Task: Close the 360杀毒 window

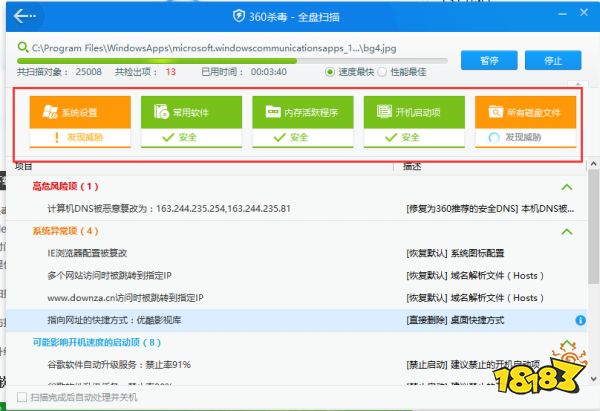Action: pyautogui.click(x=584, y=13)
